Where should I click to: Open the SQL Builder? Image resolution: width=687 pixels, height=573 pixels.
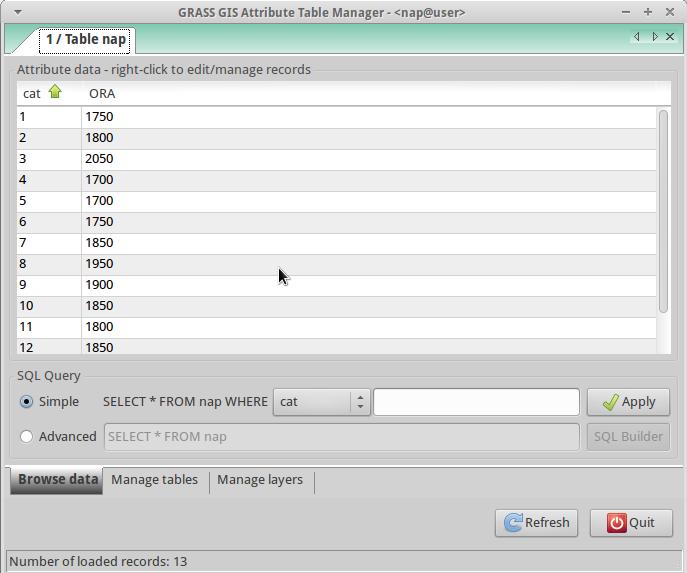[628, 437]
